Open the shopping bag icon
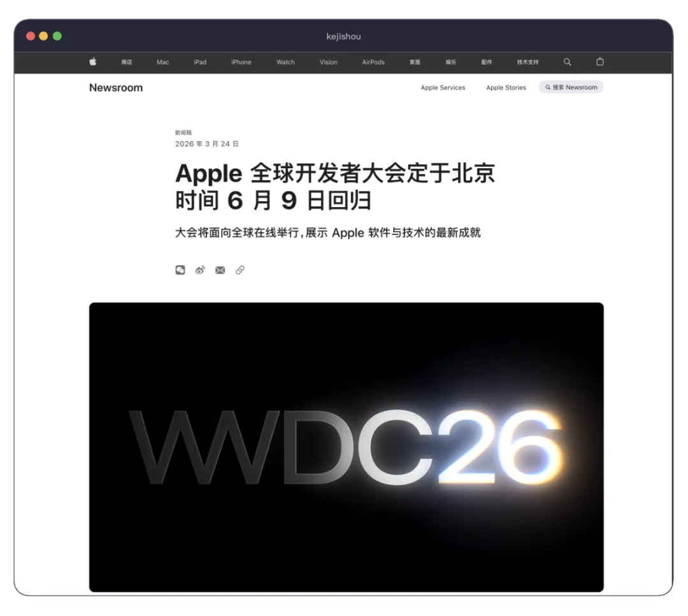The height and width of the screenshot is (616, 688). tap(600, 62)
